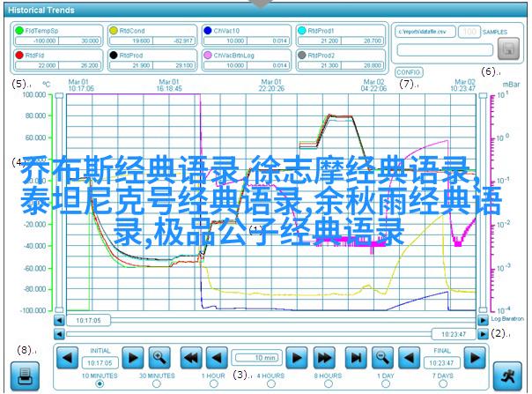Click RtdProd black color indicator

[x=114, y=55]
